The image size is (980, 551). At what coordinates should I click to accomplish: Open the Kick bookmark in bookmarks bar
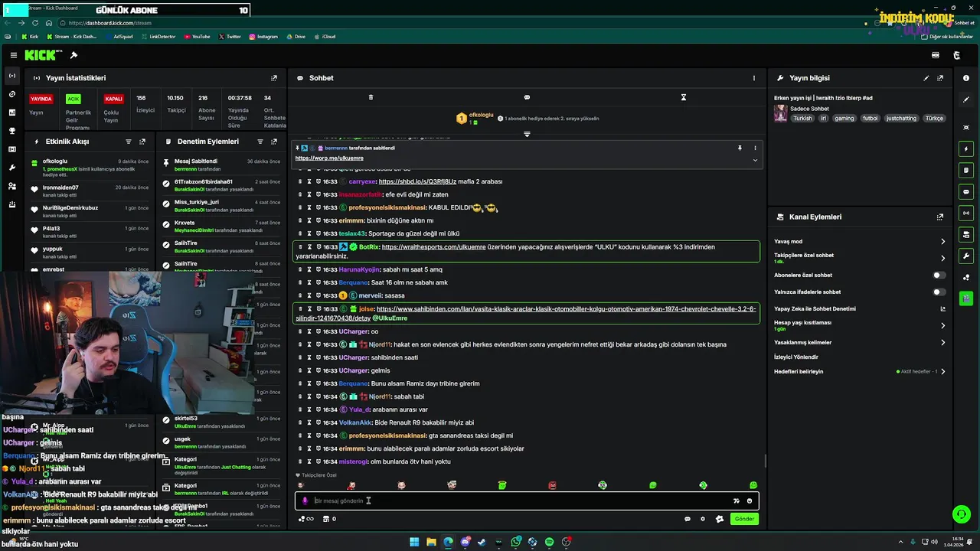point(30,37)
